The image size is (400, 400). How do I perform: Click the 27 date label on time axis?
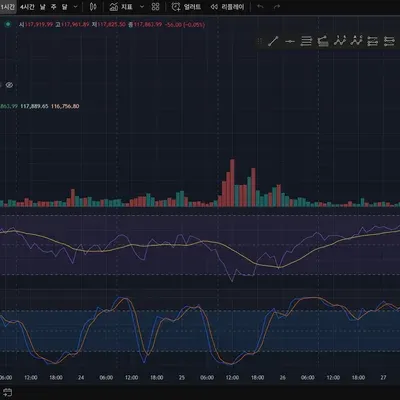click(x=383, y=377)
